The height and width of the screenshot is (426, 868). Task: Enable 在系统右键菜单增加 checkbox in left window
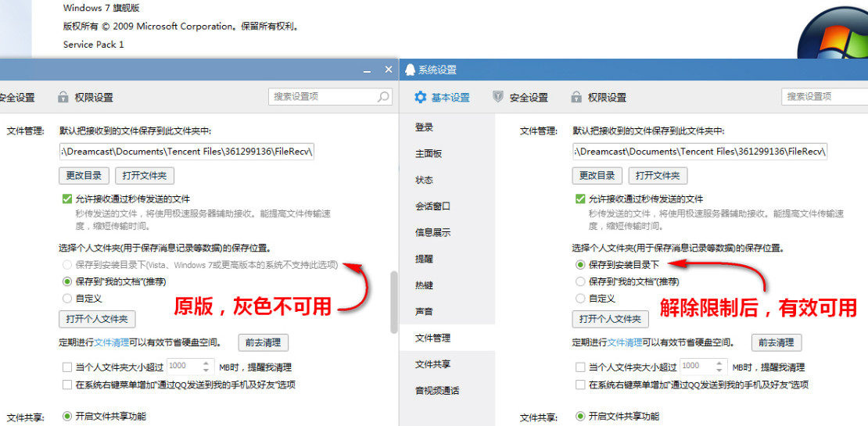tap(67, 385)
